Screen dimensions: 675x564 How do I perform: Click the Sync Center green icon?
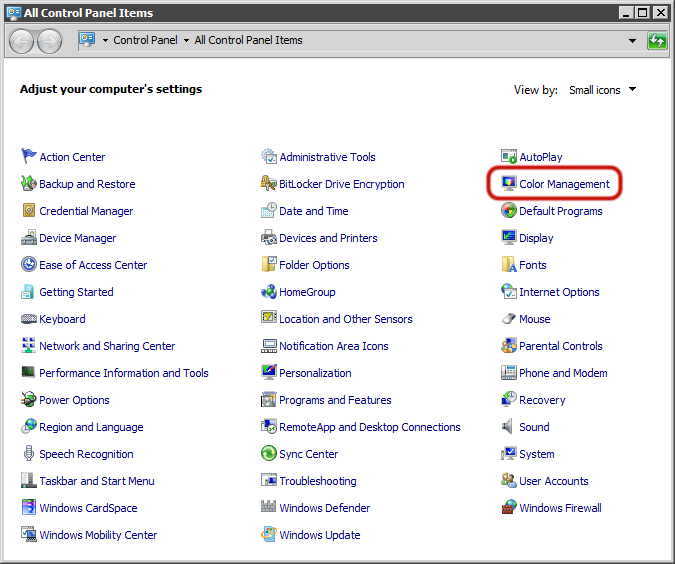coord(269,453)
